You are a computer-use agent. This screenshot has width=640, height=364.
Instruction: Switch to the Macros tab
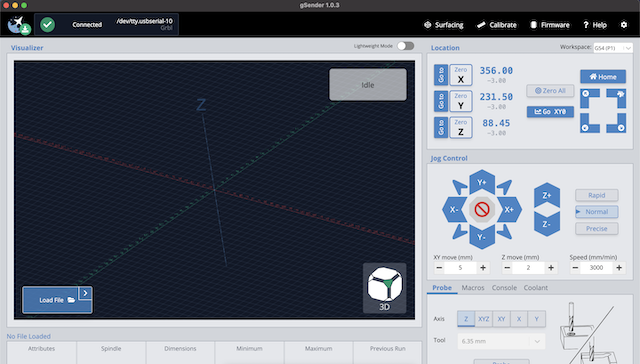click(x=473, y=288)
